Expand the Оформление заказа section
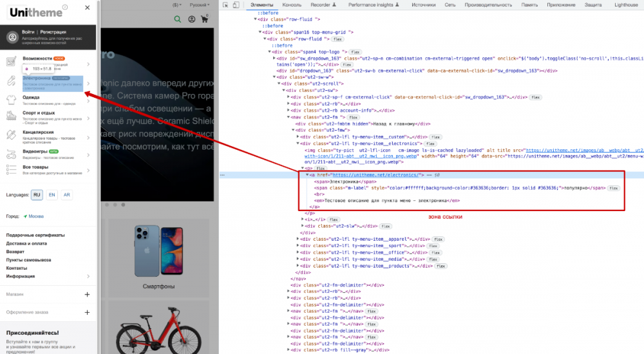Viewport: 644px width, 354px height. [x=87, y=312]
